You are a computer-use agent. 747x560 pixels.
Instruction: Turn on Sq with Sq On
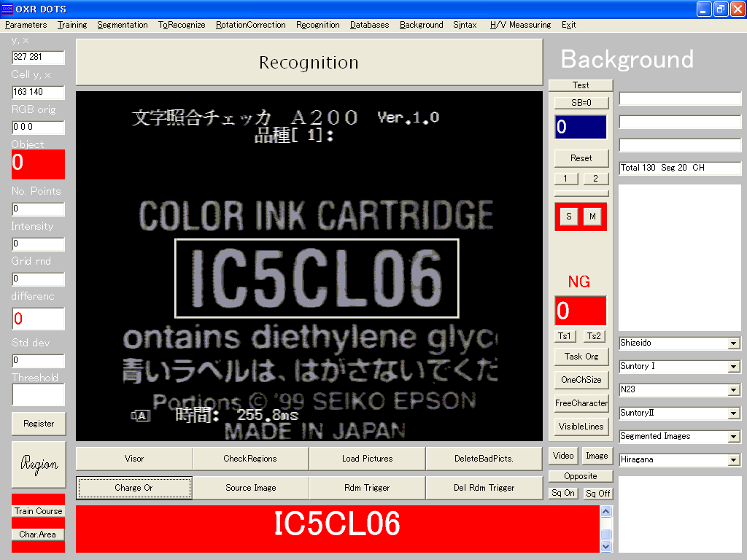coord(563,494)
